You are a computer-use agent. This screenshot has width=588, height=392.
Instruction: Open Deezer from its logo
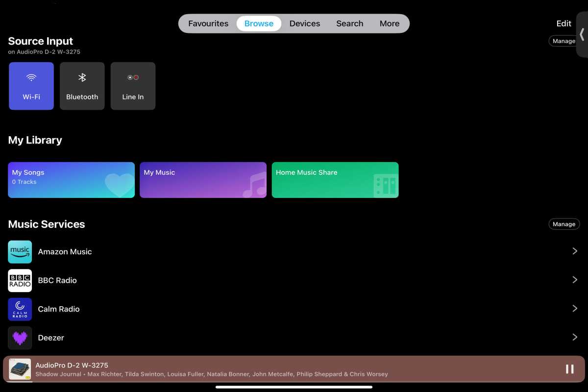(20, 337)
